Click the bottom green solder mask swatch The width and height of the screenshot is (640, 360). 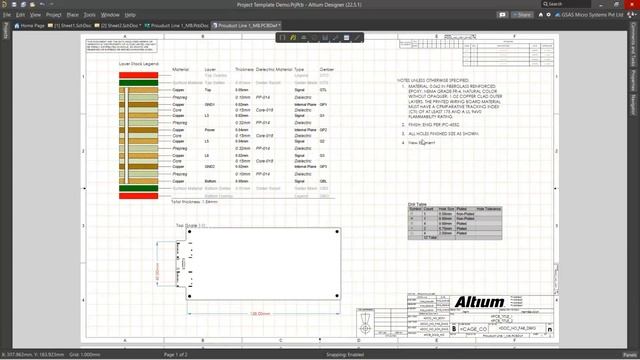[x=138, y=188]
